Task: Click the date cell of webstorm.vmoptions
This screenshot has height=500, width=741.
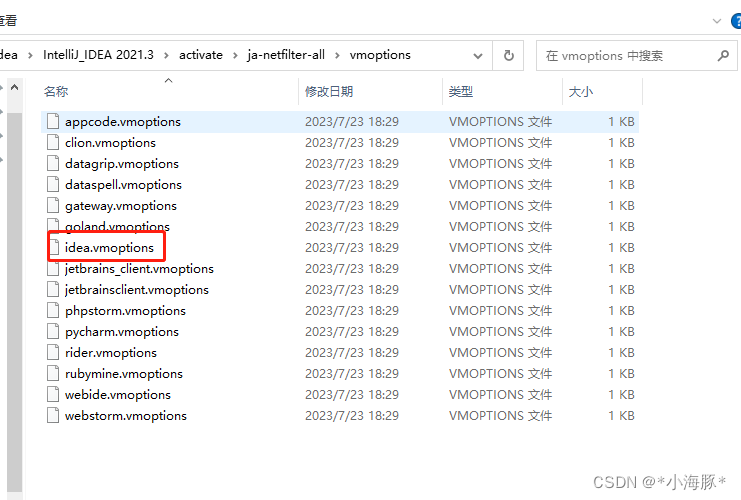Action: pyautogui.click(x=352, y=416)
